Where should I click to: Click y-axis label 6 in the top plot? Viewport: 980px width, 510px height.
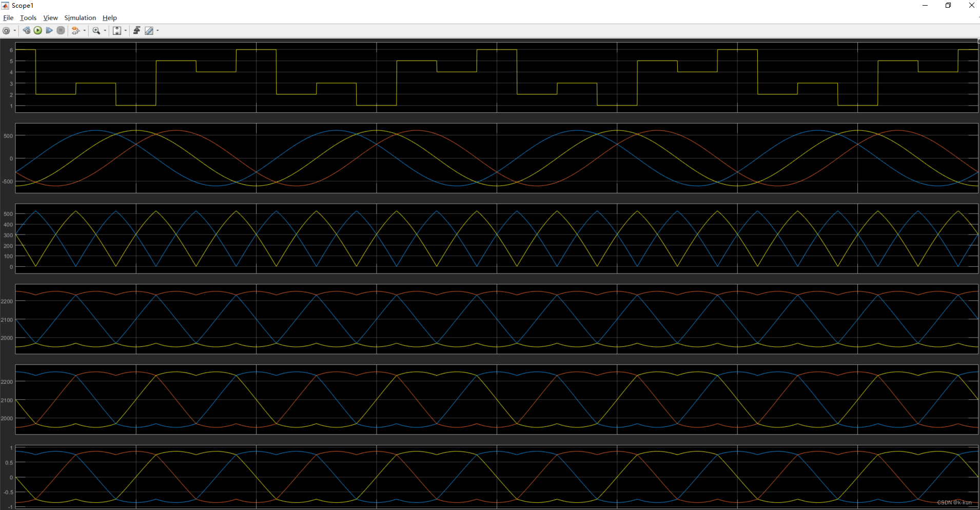pos(11,50)
